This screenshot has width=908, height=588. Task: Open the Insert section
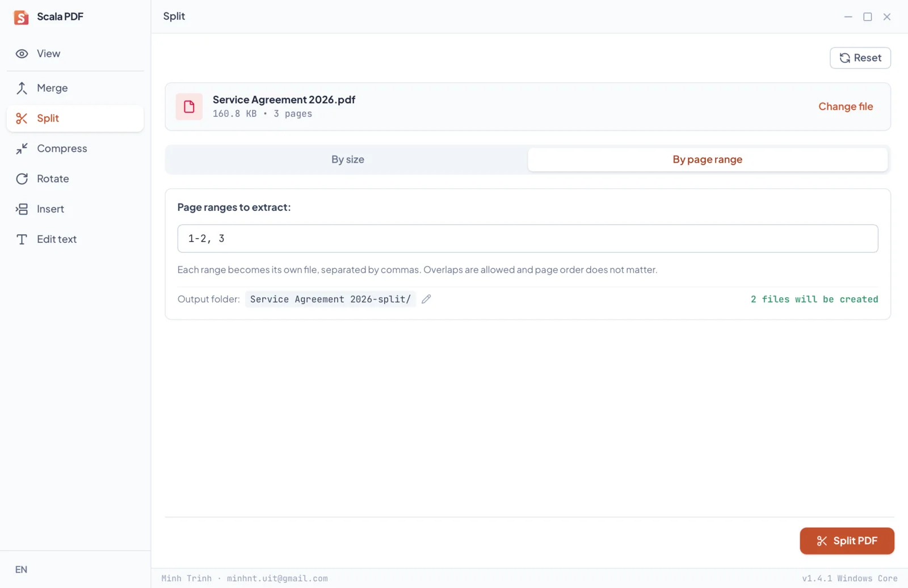(75, 209)
